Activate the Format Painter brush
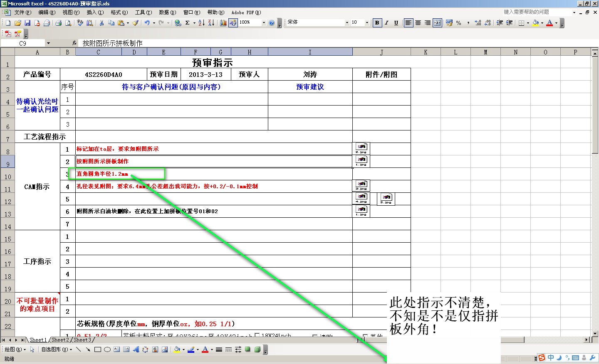599x364 pixels. click(136, 23)
